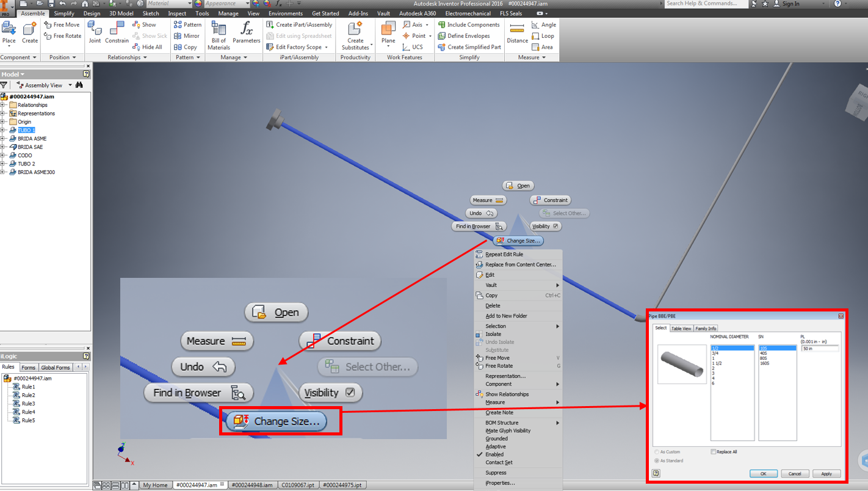Viewport: 868px width, 491px height.
Task: Click Cancel in Pipe BBE/PBE dialog
Action: pyautogui.click(x=795, y=473)
